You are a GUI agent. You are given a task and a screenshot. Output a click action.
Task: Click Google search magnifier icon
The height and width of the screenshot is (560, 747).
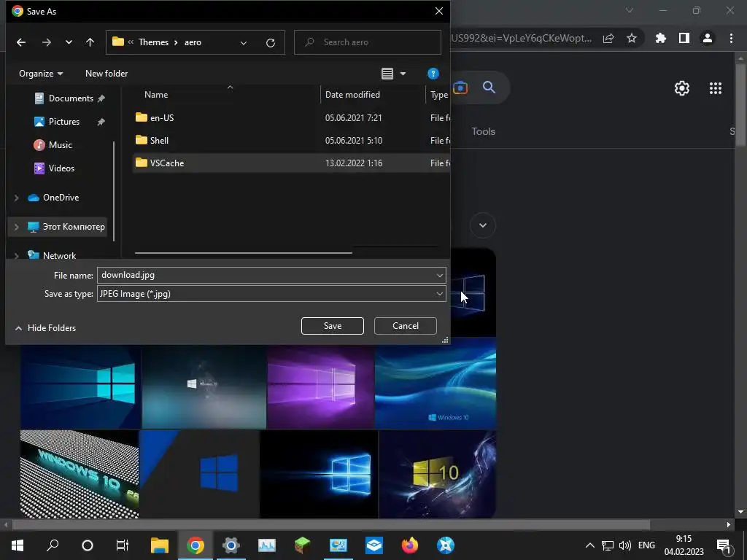pos(489,87)
